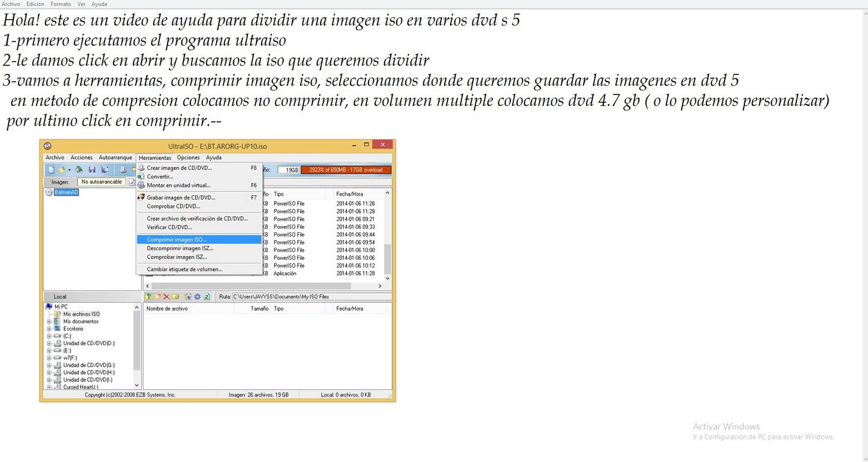Click the disc image icon after the toolbar separator
This screenshot has width=868, height=462.
point(123,170)
